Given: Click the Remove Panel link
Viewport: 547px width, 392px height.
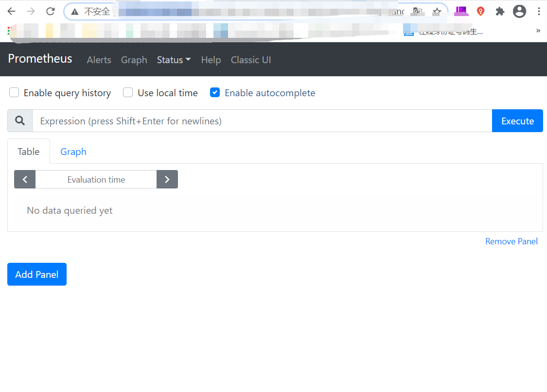Looking at the screenshot, I should click(512, 241).
